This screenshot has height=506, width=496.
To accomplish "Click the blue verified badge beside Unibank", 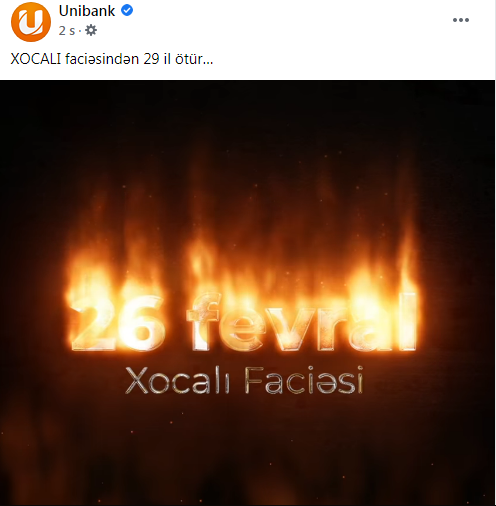I will tap(127, 11).
